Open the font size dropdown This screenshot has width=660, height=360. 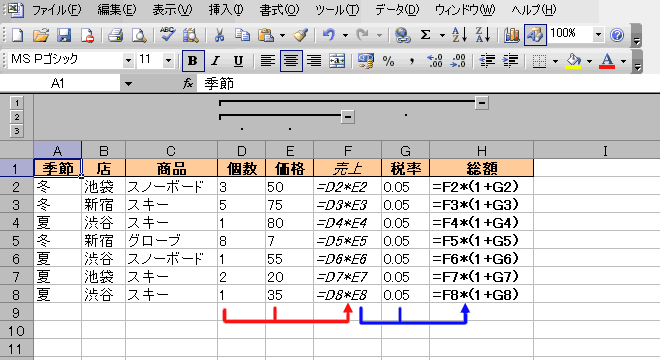coord(168,61)
